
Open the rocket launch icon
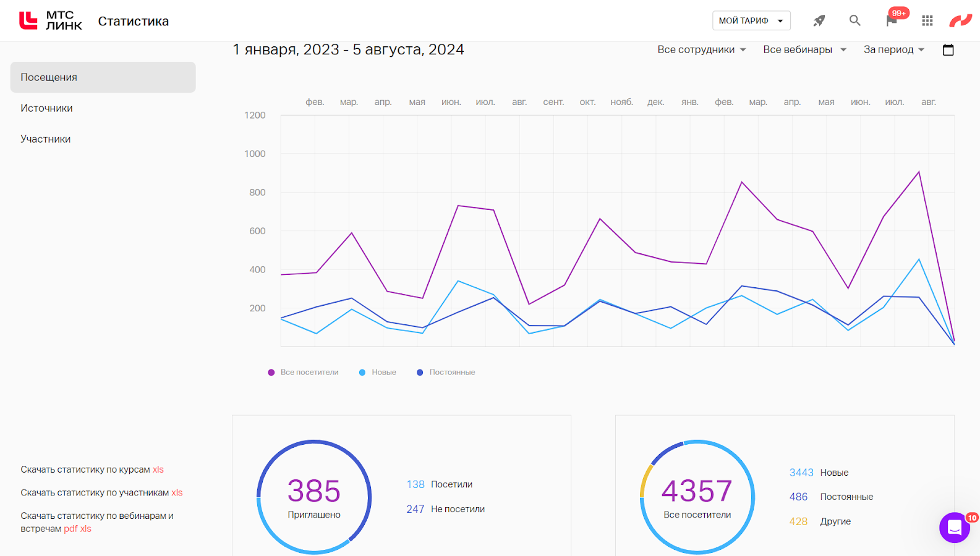pyautogui.click(x=819, y=20)
